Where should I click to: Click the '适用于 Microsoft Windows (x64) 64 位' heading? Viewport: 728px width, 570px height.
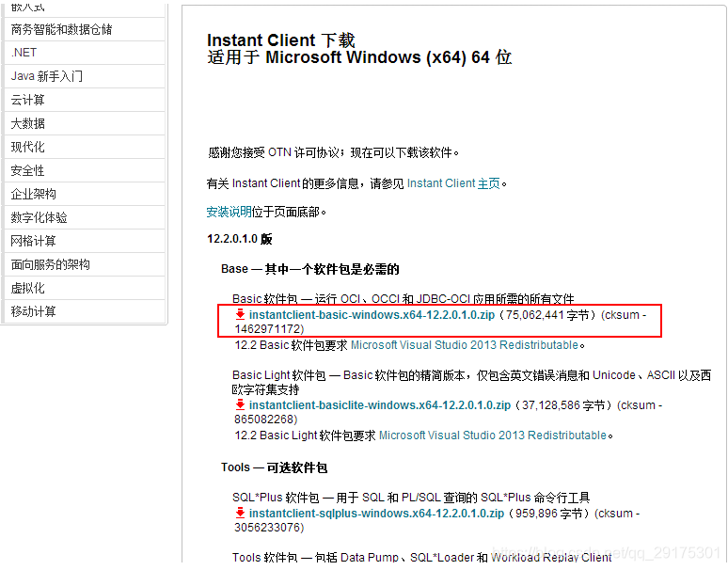(x=359, y=57)
